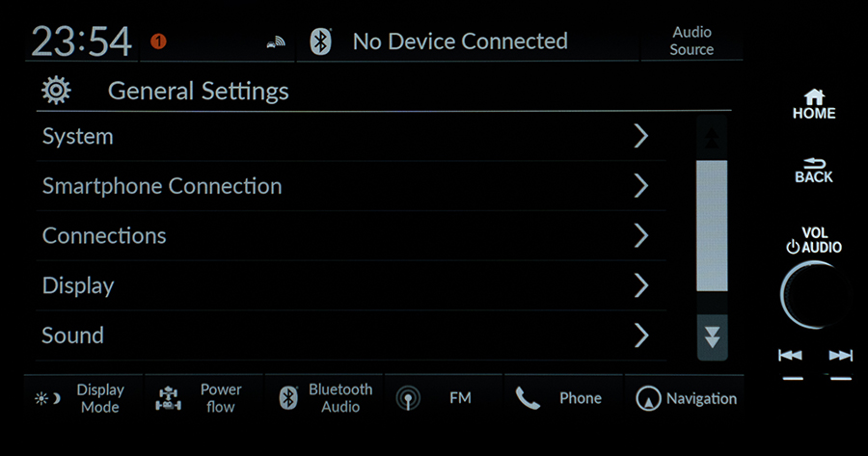Open the orange notification badge
Viewport: 868px width, 456px height.
pos(158,40)
